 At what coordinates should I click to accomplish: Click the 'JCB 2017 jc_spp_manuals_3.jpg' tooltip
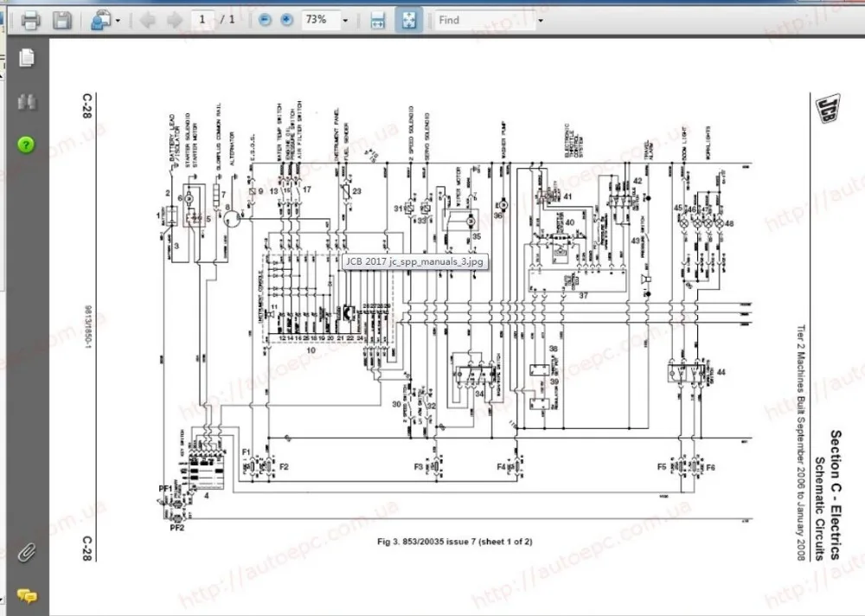[x=415, y=261]
